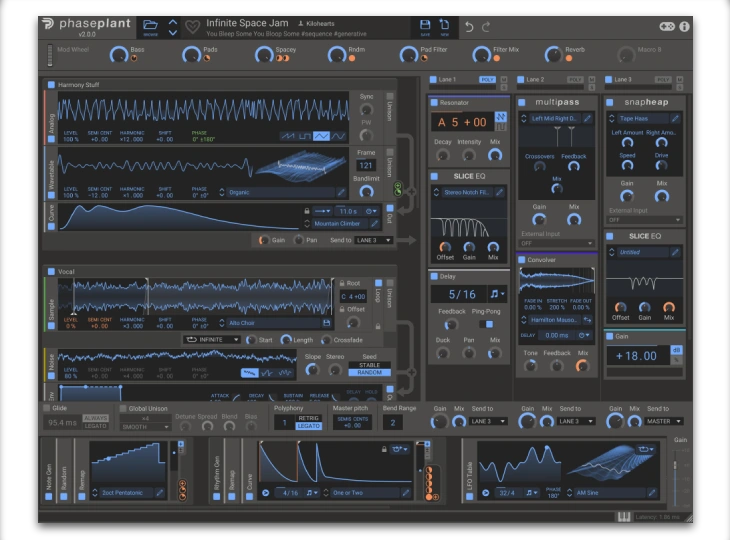Viewport: 730px width, 540px height.
Task: Disable the Convolver effect
Action: pos(523,260)
